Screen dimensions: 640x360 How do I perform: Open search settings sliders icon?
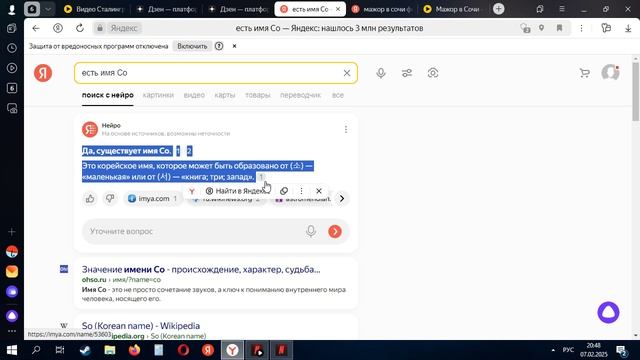tap(407, 73)
